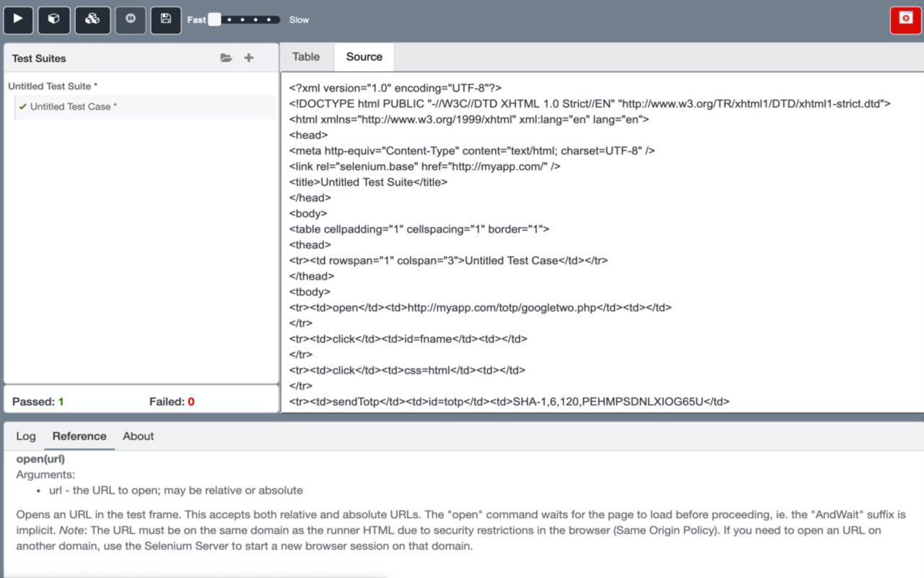Viewport: 924px width, 578px height.
Task: Run the single test case cube icon
Action: pos(55,20)
